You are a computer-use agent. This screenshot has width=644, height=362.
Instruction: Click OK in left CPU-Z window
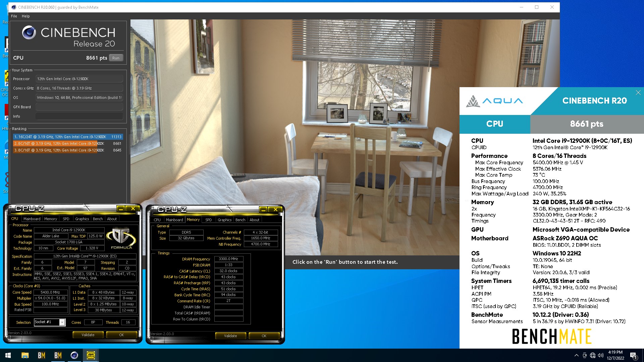pos(121,335)
